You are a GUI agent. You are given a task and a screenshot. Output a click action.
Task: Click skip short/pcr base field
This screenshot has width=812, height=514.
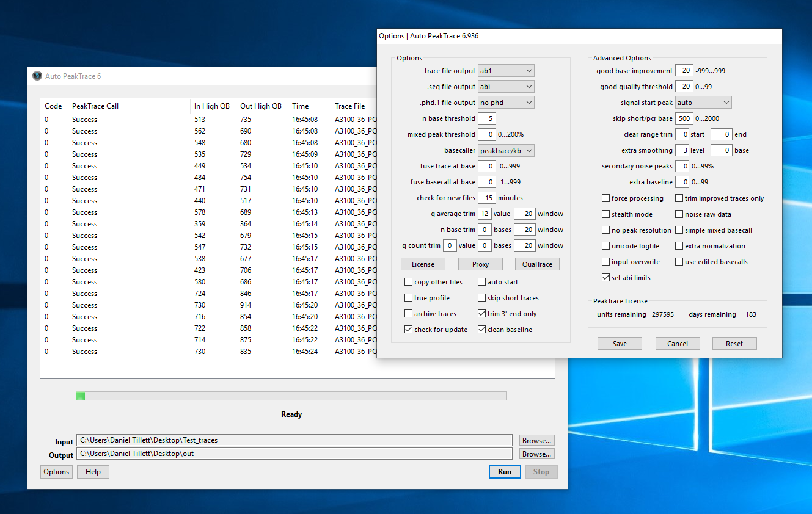click(684, 118)
